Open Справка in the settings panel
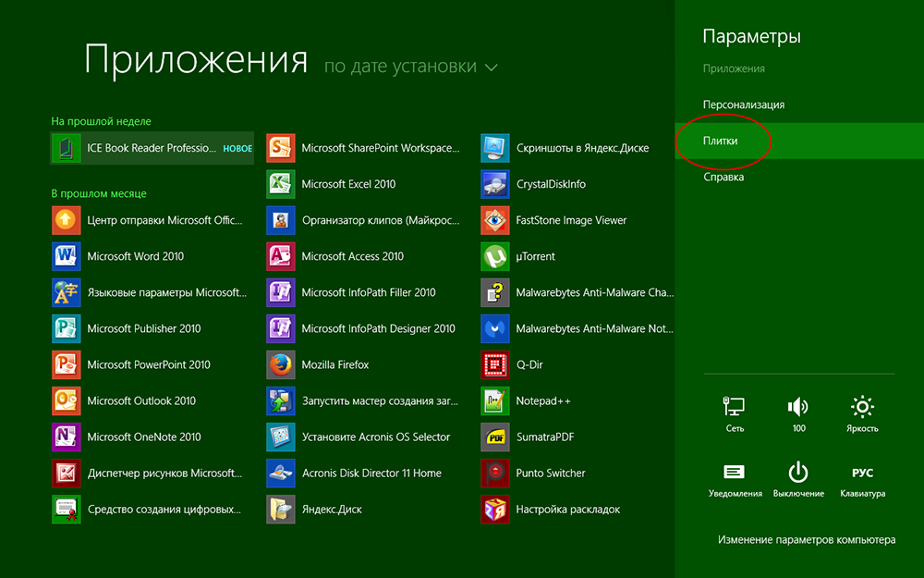 click(723, 177)
